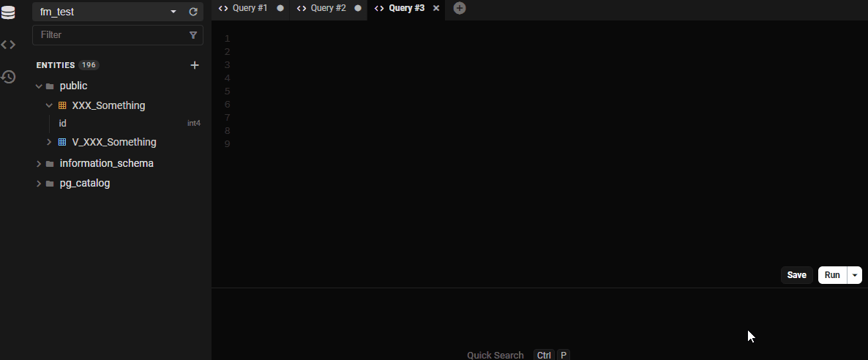The image size is (868, 360).
Task: Expand the pg_catalog folder
Action: 39,184
